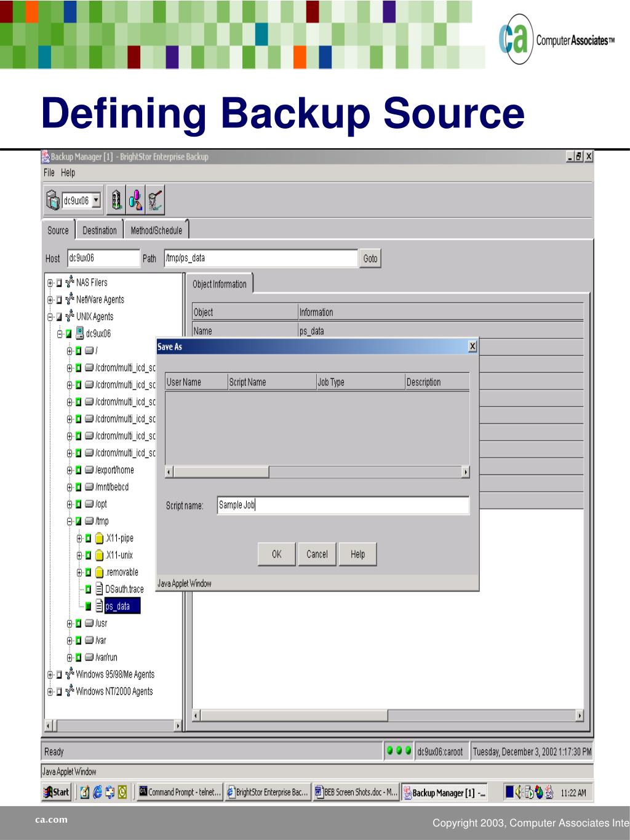630x840 pixels.
Task: Collapse the dc9ux06 host tree node
Action: click(x=60, y=334)
